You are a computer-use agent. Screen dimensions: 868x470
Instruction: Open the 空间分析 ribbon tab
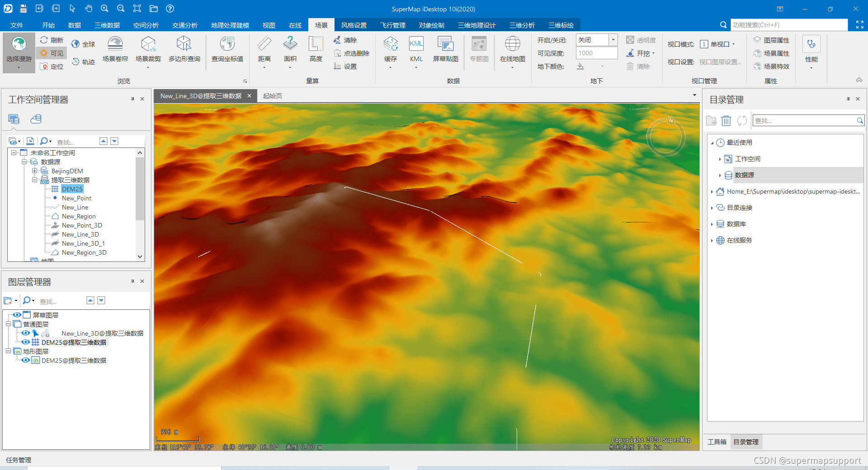146,25
